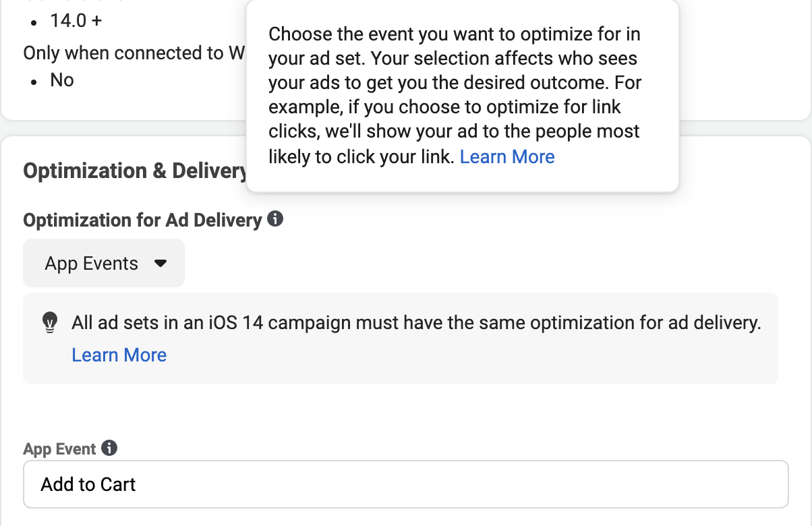This screenshot has width=812, height=526.
Task: Click the iOS 14 campaign notice text
Action: tap(416, 323)
